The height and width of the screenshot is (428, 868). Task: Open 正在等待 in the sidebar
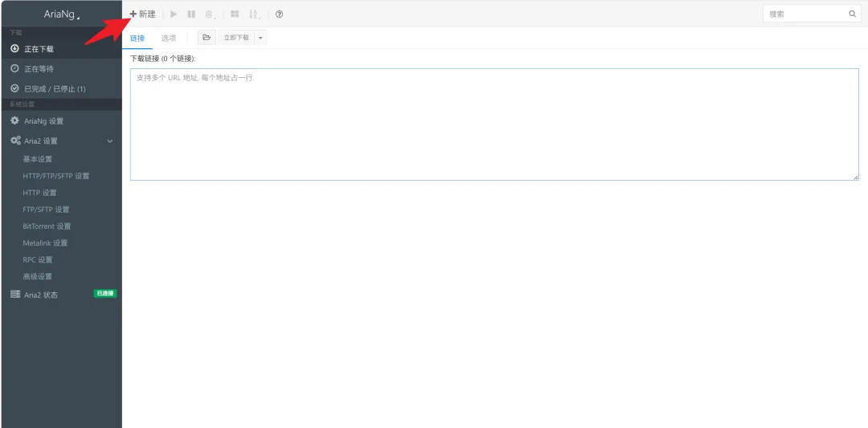(61, 68)
